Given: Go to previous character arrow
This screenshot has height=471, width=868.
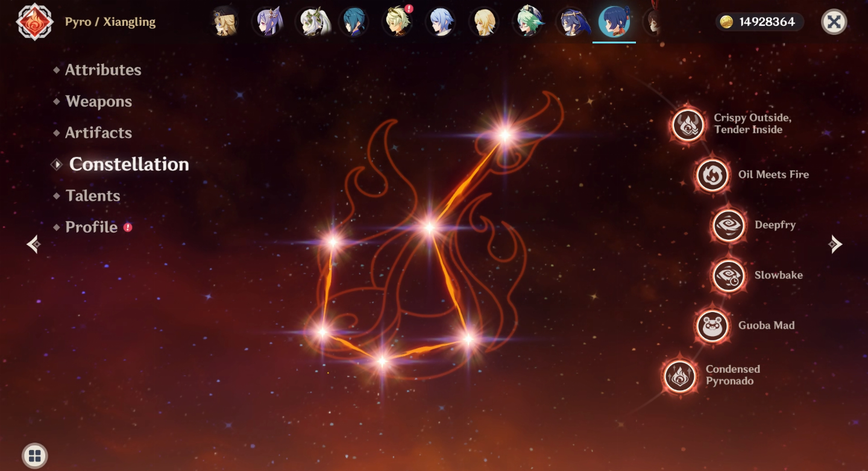Looking at the screenshot, I should 34,244.
